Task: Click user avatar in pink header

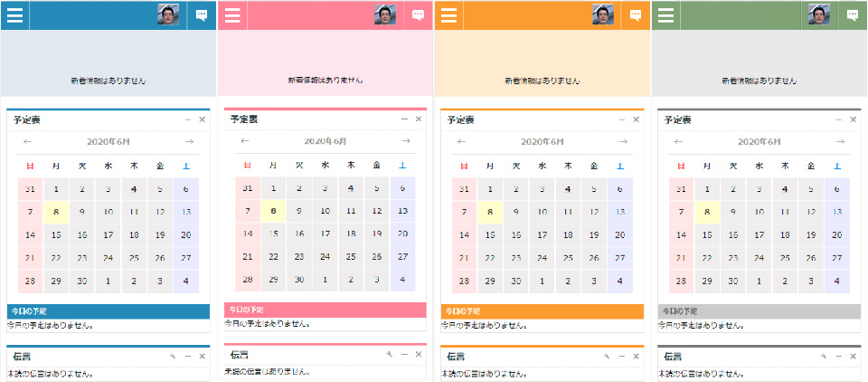Action: (x=385, y=14)
